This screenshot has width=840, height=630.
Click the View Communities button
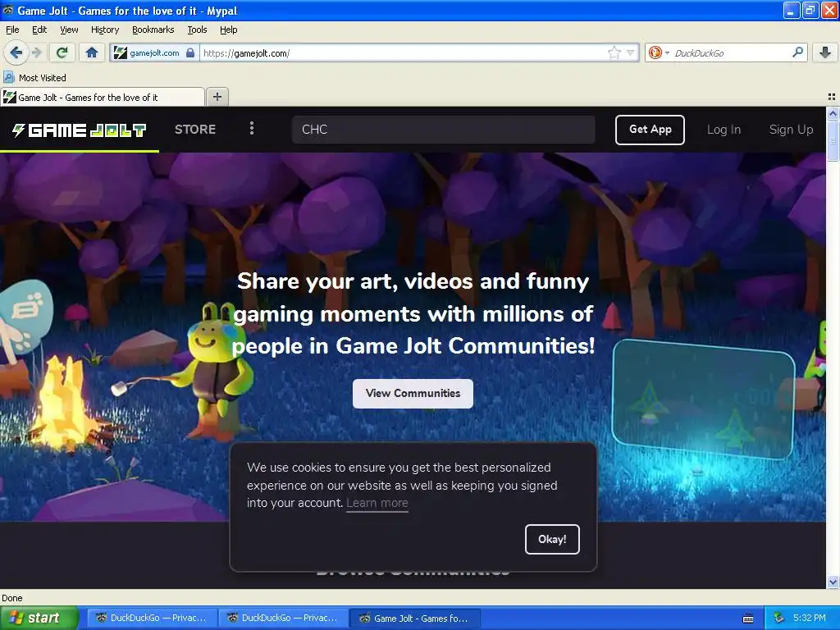pos(413,393)
